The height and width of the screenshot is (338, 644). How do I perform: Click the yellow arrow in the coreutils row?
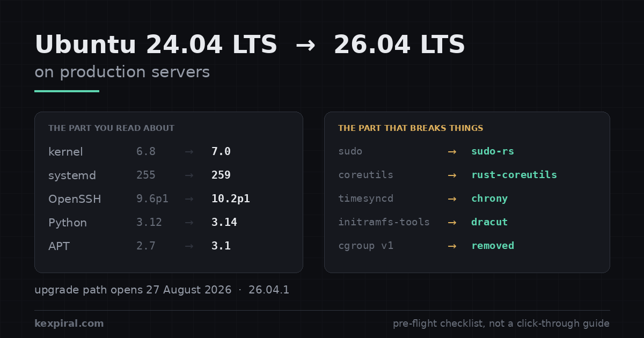pyautogui.click(x=452, y=175)
